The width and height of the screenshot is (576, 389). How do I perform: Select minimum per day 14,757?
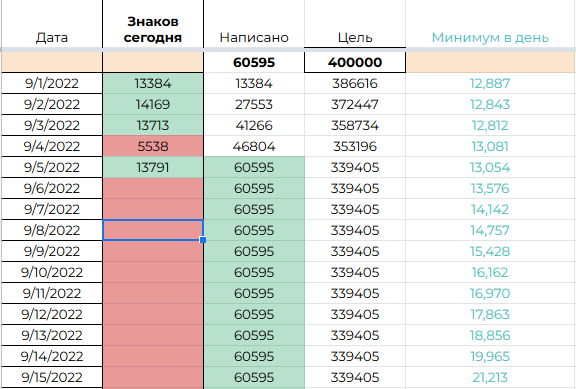490,230
